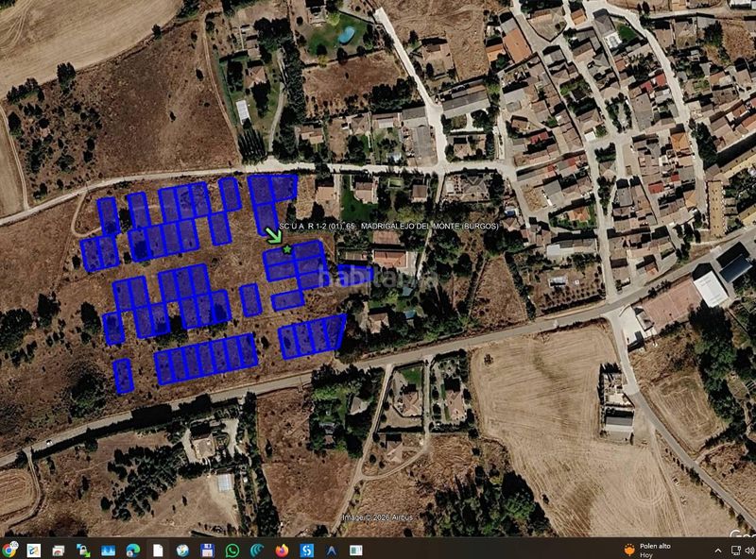
Task: Select the blank document taskbar icon
Action: [x=158, y=551]
